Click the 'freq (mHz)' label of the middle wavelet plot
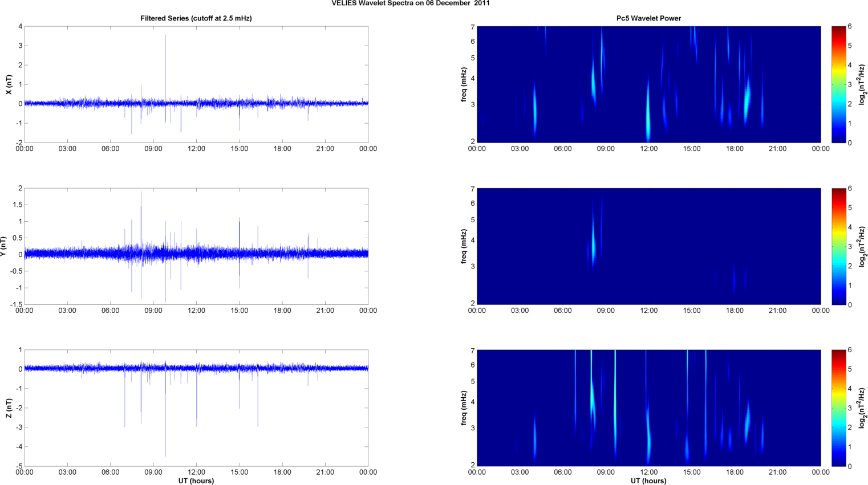This screenshot has width=868, height=485. point(464,246)
